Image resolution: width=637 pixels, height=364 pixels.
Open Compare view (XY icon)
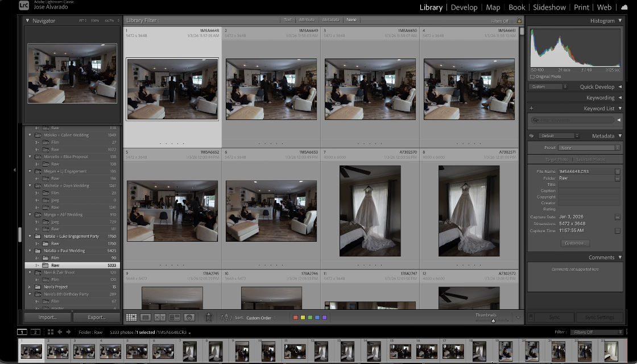tap(160, 317)
